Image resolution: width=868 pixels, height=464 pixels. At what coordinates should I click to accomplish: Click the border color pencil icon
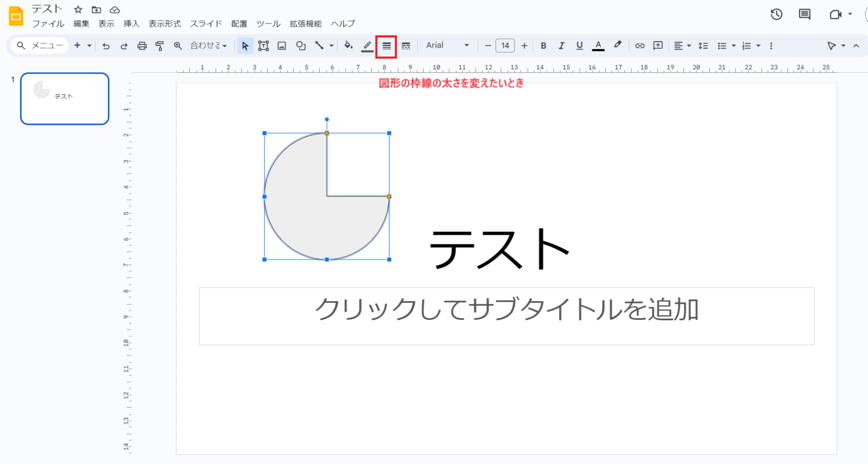(367, 46)
